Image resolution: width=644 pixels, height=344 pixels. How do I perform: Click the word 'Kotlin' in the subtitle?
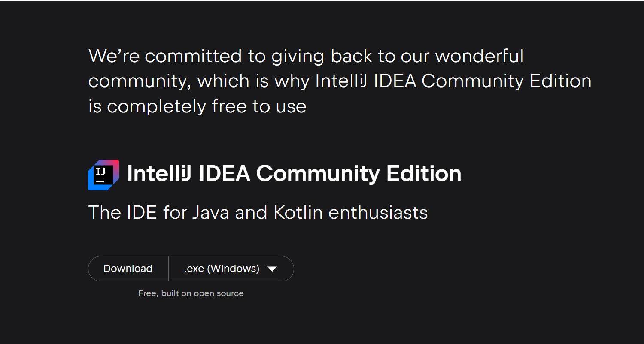(298, 212)
